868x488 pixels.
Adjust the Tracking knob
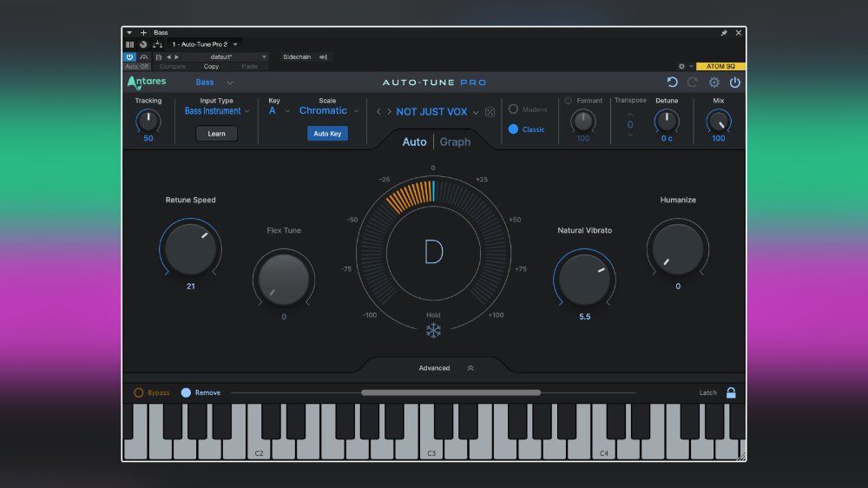click(148, 120)
